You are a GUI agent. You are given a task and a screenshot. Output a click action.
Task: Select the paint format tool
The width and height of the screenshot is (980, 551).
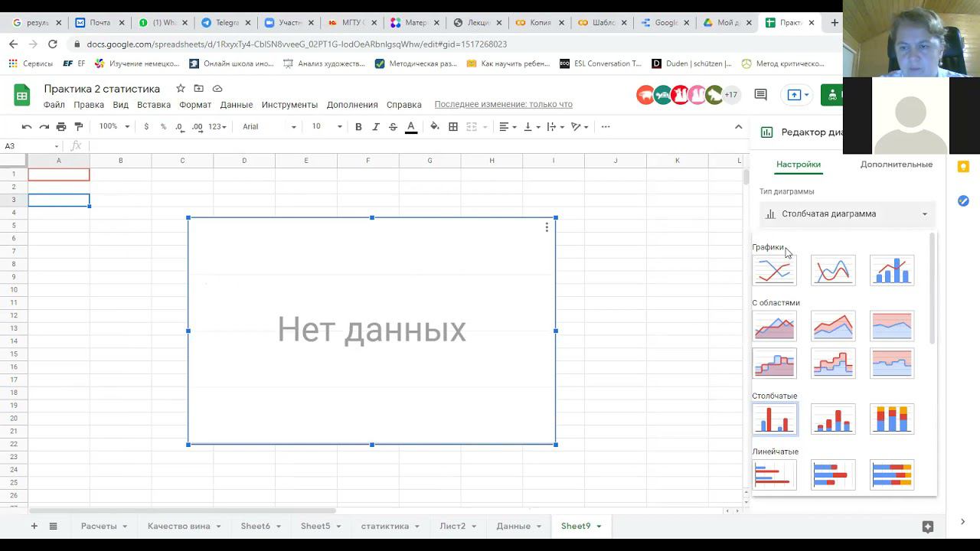pyautogui.click(x=78, y=126)
